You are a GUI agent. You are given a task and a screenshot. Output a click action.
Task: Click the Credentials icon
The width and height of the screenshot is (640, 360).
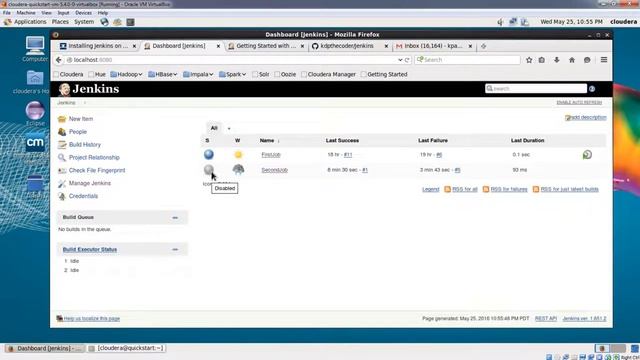coord(62,196)
